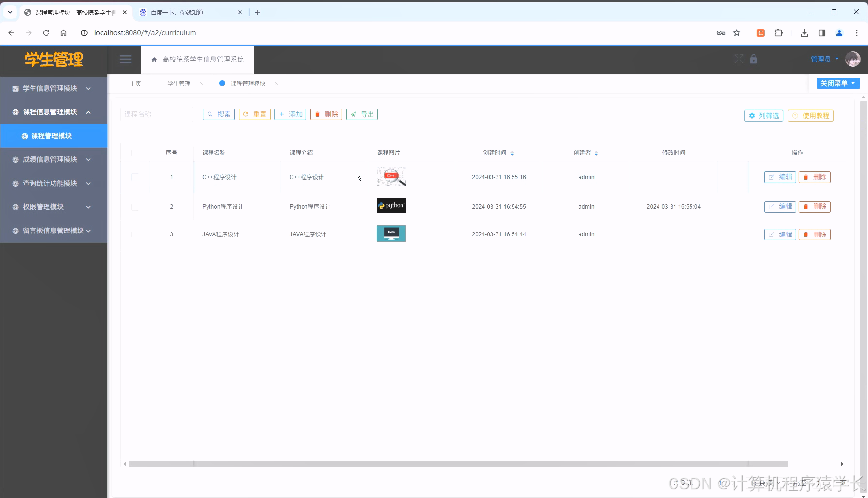Open a new browser tab

(x=257, y=12)
